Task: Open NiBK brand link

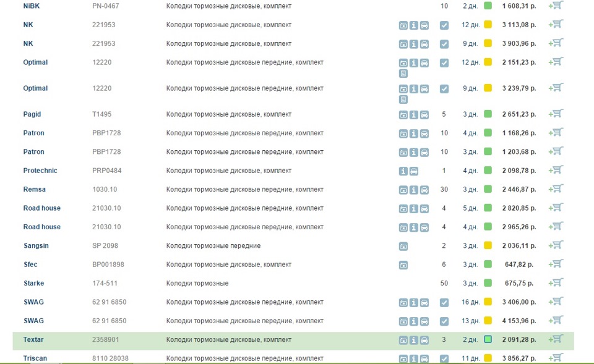Action: [31, 6]
